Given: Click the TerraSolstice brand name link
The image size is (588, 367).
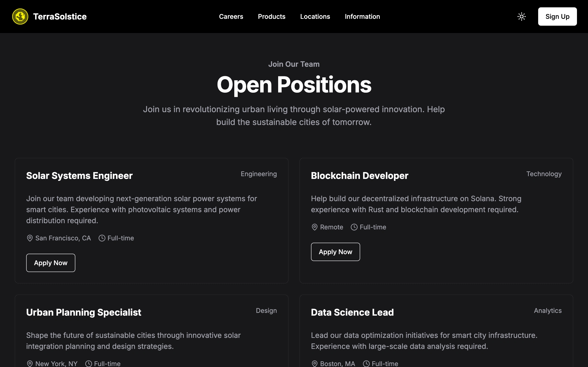Looking at the screenshot, I should pos(60,17).
